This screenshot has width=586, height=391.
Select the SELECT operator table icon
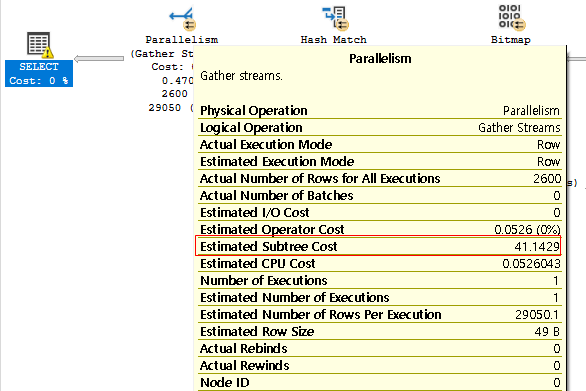pyautogui.click(x=39, y=45)
